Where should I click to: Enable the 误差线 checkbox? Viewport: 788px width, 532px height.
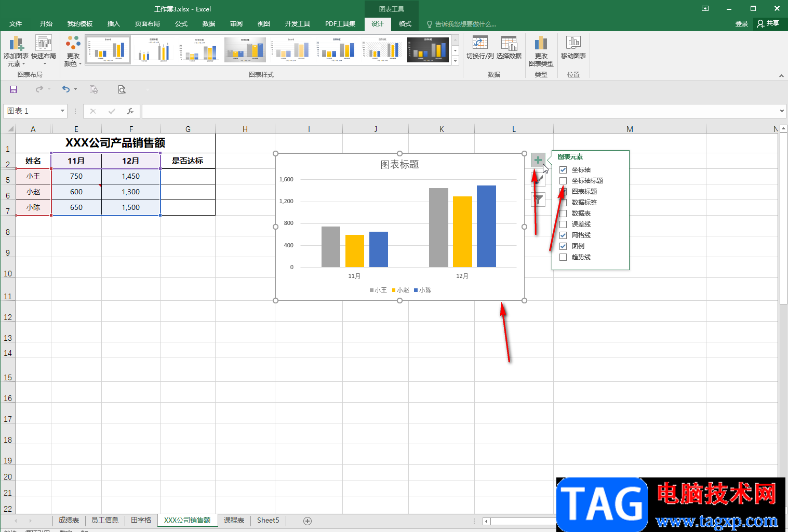click(563, 224)
